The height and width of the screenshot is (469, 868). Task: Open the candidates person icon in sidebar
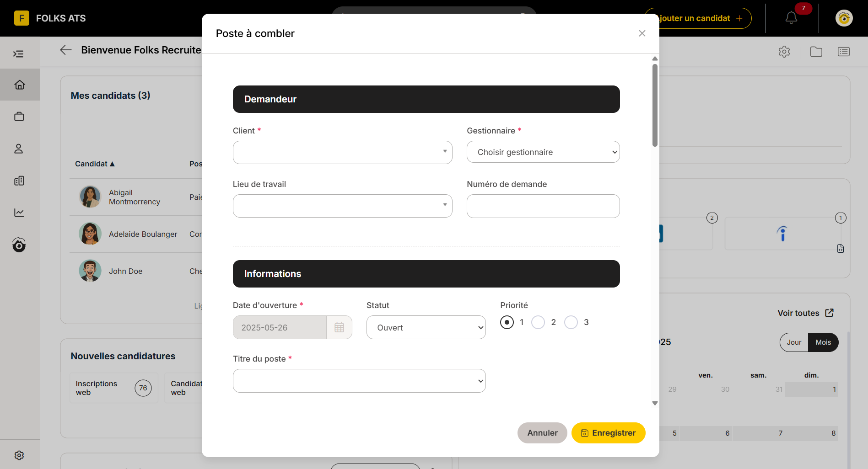click(x=19, y=149)
